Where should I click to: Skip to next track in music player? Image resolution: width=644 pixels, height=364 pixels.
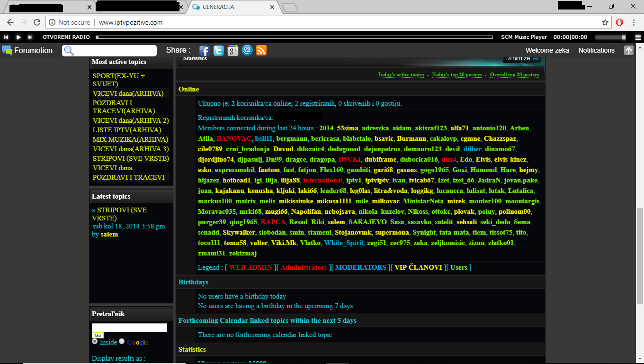30,37
